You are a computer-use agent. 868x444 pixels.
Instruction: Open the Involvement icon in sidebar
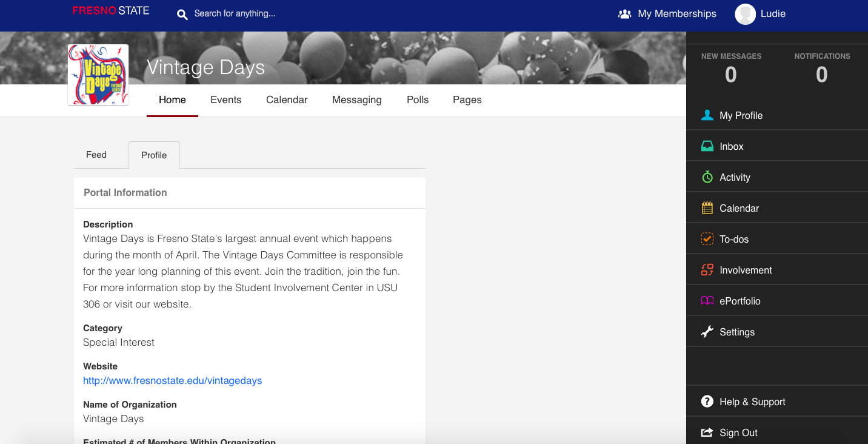pos(707,270)
